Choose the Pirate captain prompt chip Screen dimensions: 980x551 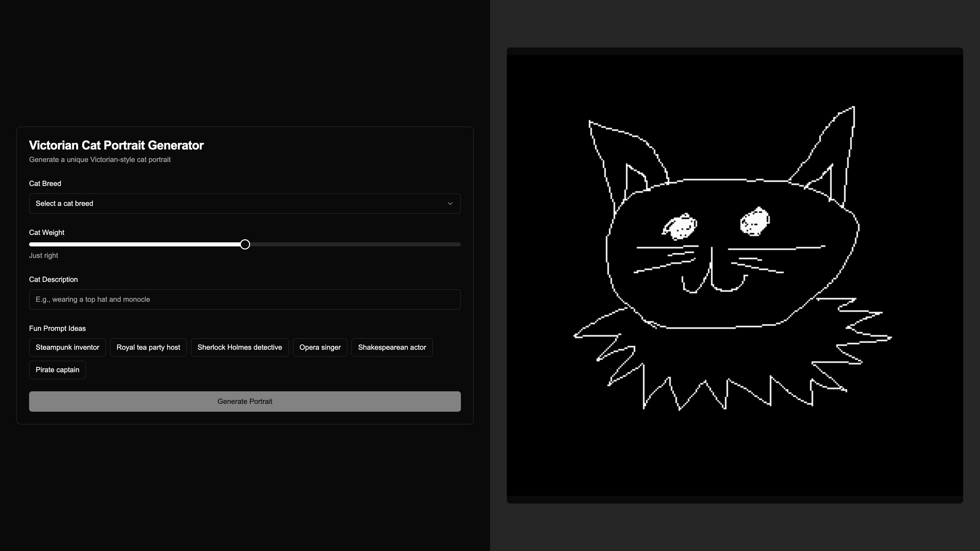[57, 370]
